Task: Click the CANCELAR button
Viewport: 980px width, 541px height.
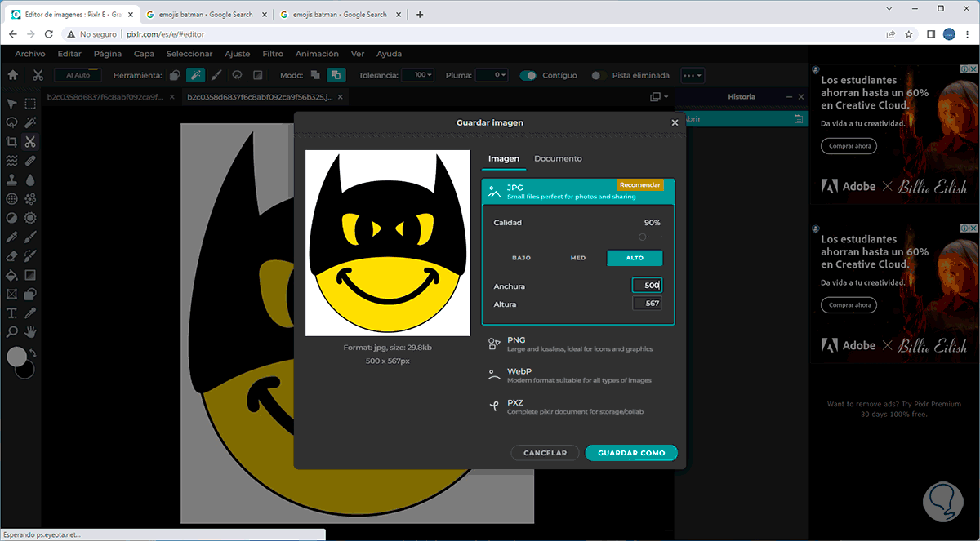Action: coord(545,453)
